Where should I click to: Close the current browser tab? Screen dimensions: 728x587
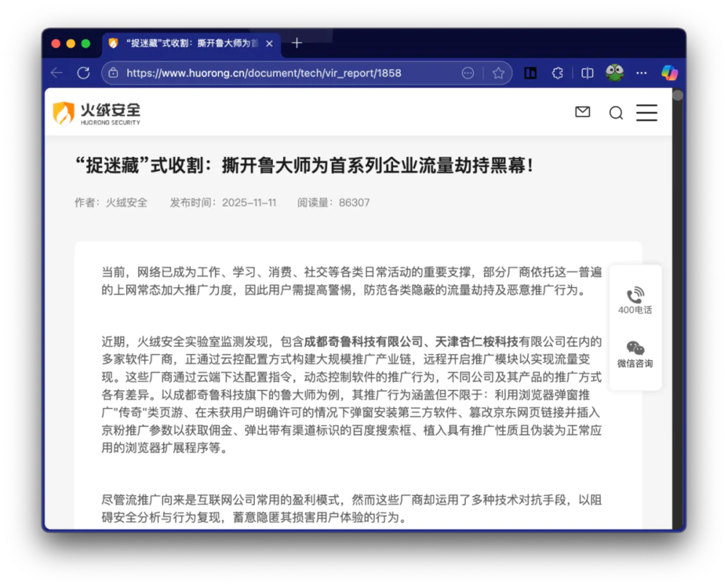click(x=269, y=44)
